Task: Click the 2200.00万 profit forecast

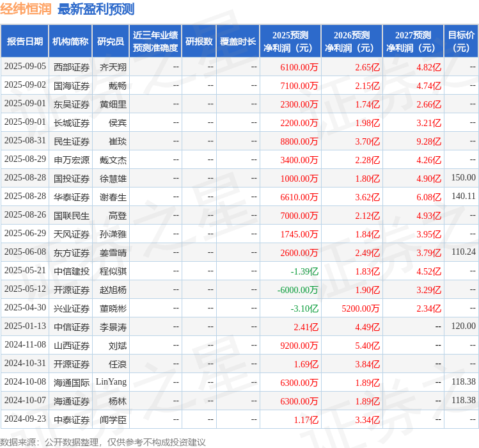Action: click(x=299, y=123)
